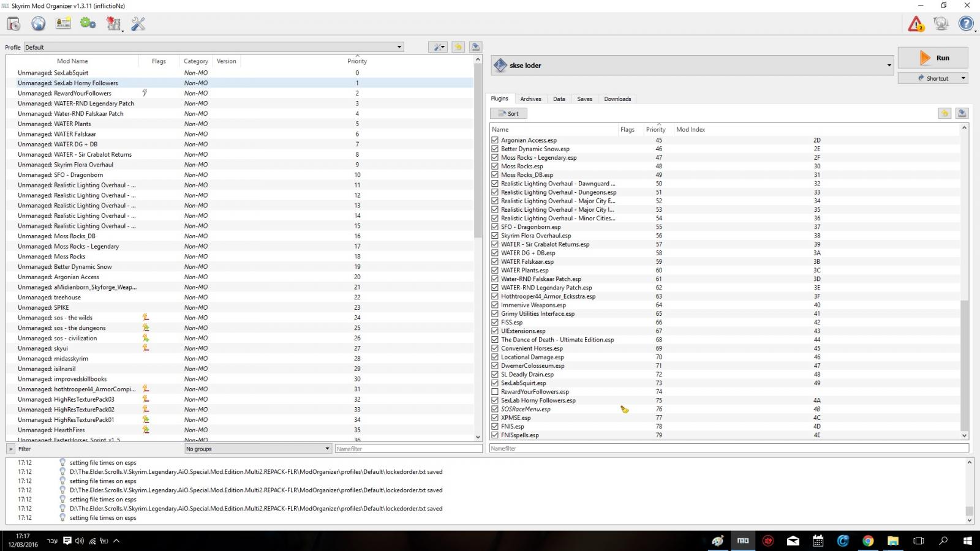980x551 pixels.
Task: Select the Unmanaged: SexLabSquirt mod row
Action: [240, 73]
